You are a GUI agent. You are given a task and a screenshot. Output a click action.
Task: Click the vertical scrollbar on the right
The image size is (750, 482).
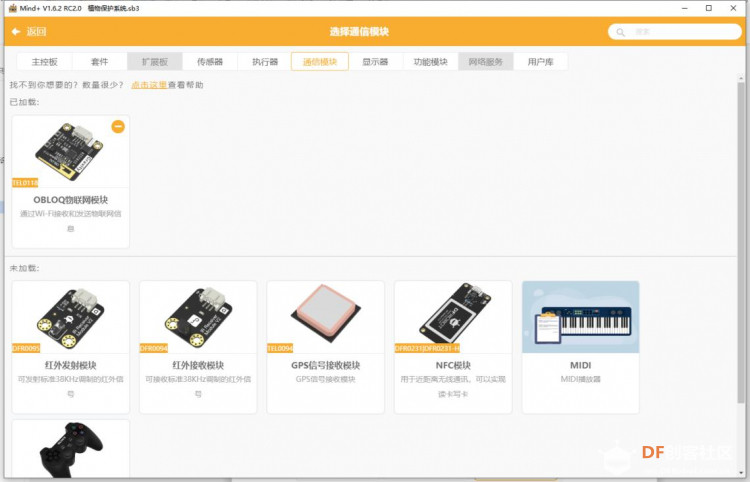click(x=741, y=241)
